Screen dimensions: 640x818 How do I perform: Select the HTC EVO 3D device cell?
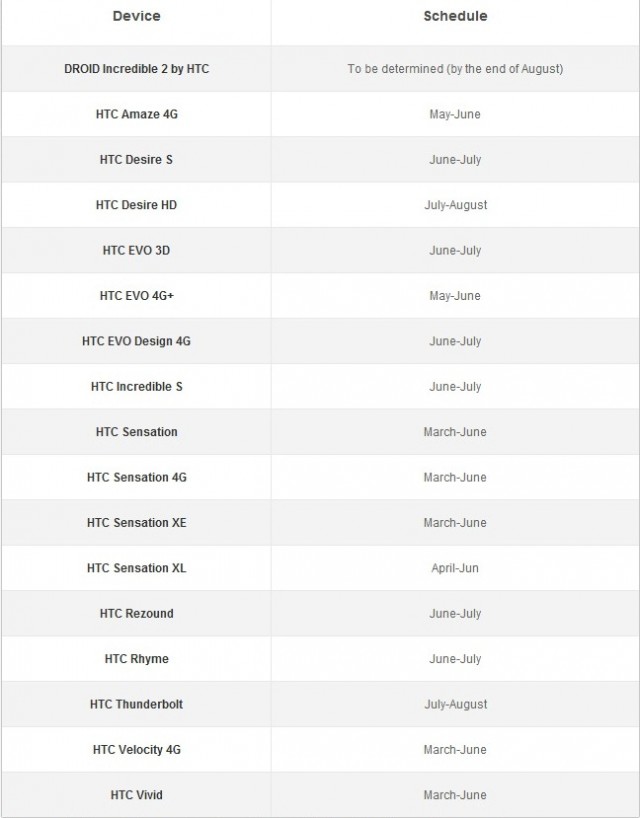point(136,250)
